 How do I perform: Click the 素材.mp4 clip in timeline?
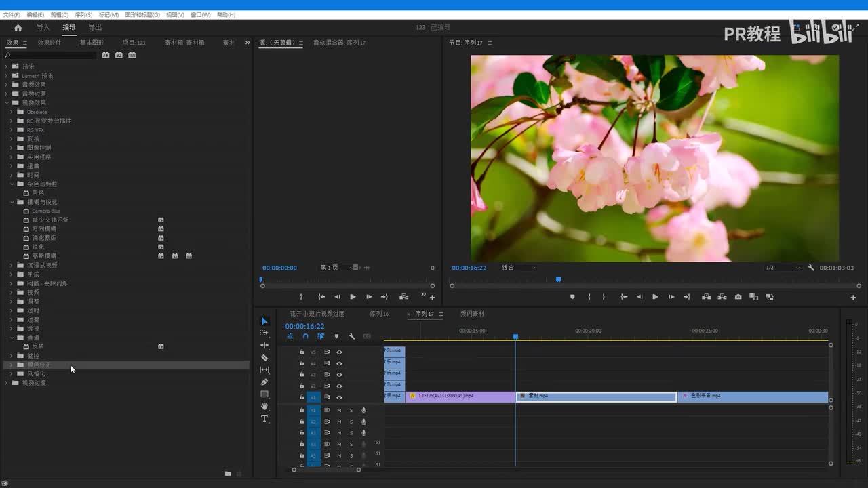(595, 396)
